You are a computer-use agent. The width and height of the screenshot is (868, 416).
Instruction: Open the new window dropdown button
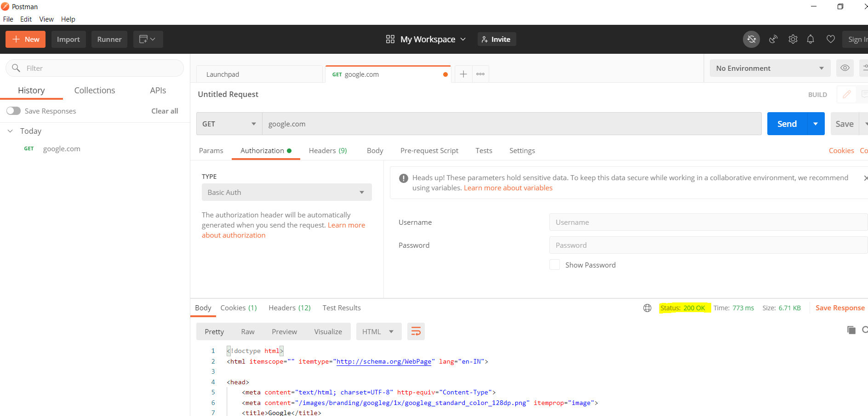coord(148,40)
